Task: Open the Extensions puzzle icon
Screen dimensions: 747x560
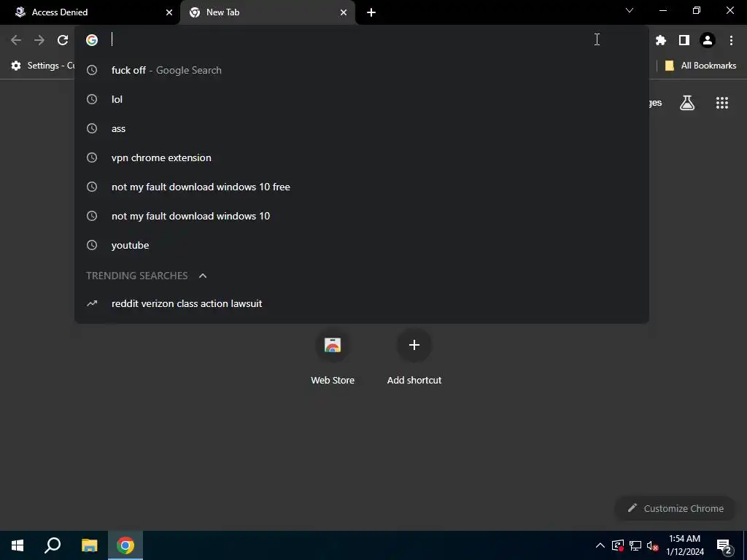Action: pos(661,40)
